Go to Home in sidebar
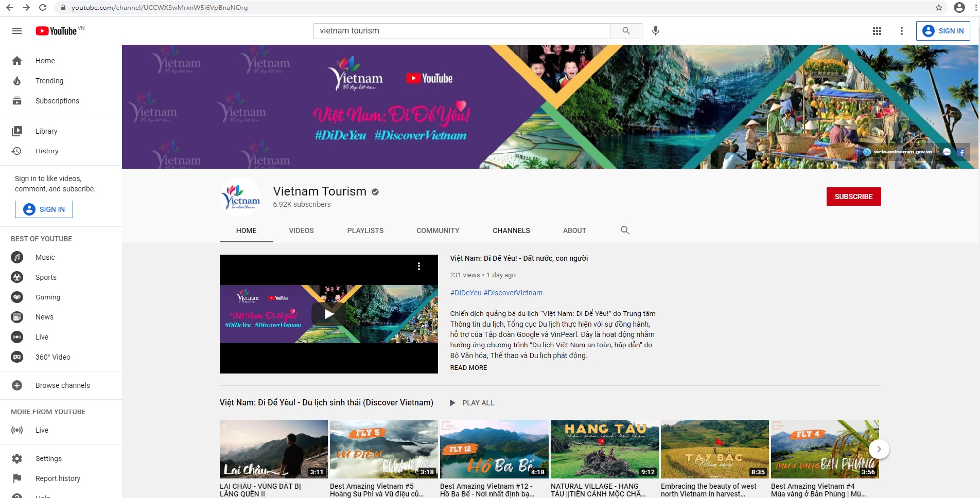Viewport: 980px width, 498px height. [61, 61]
